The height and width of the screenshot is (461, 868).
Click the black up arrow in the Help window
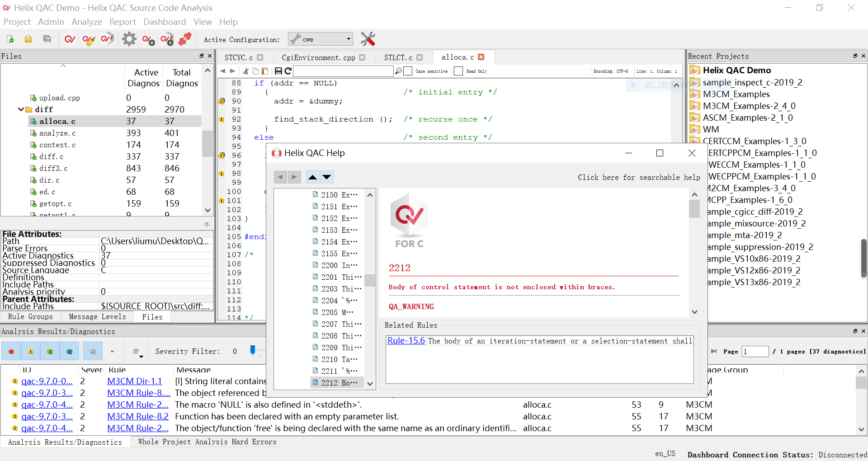[x=312, y=177]
